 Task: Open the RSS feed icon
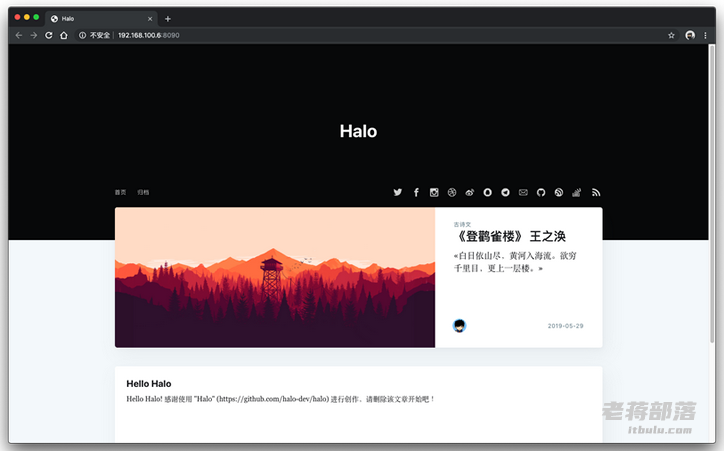pos(596,192)
